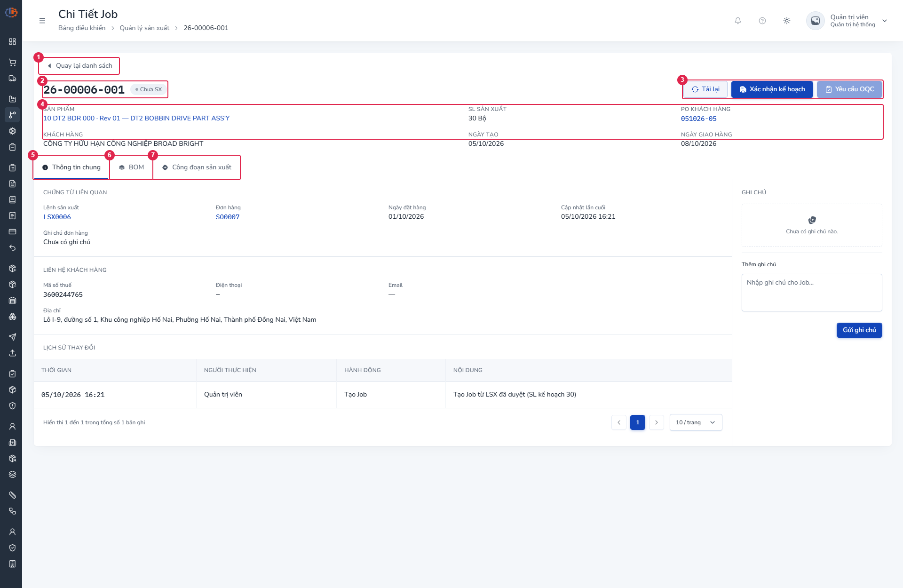Open production order link LSX0006

[x=57, y=217]
